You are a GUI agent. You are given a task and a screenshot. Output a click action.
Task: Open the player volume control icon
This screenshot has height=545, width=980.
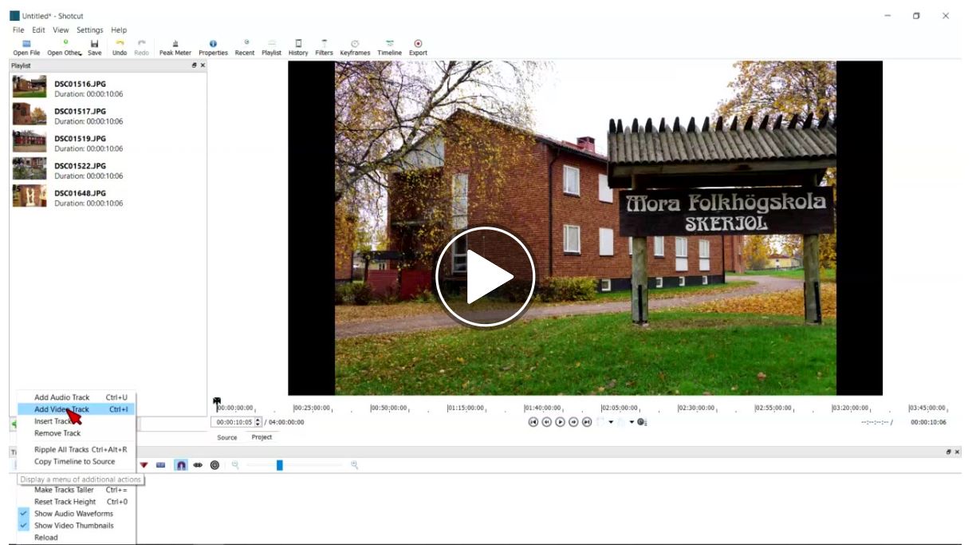coord(642,422)
